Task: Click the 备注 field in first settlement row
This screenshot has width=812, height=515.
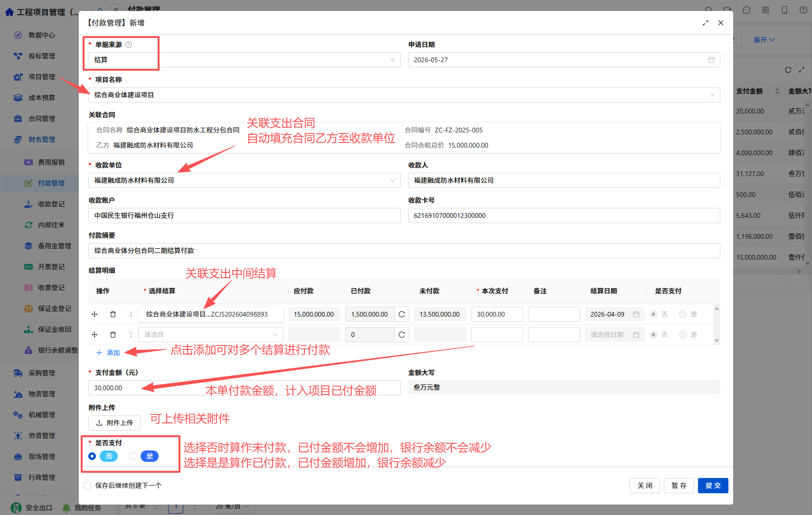Action: pos(554,314)
